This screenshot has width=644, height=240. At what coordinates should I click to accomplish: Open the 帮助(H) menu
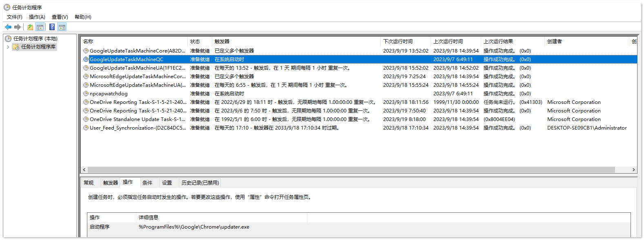tap(83, 17)
